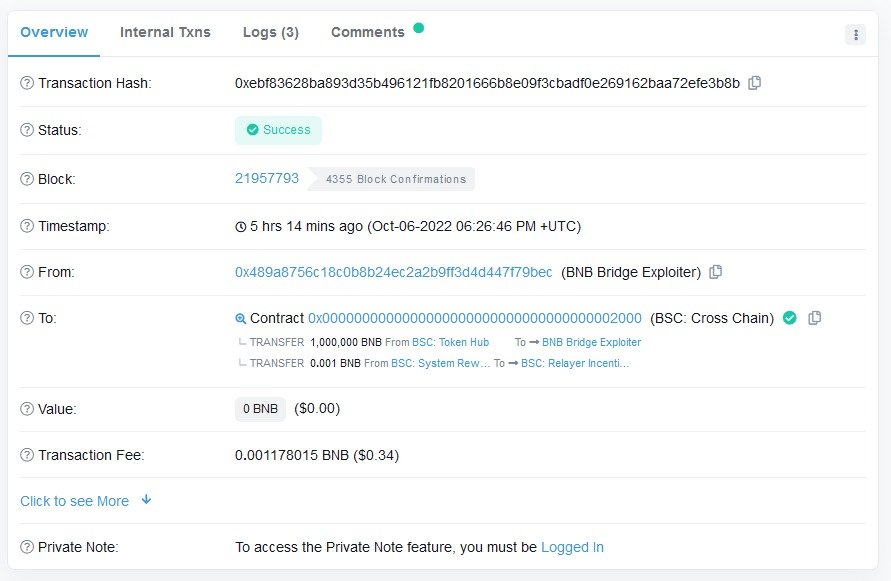Click the 4355 Block Confirmations badge
The image size is (891, 581).
[x=396, y=180]
